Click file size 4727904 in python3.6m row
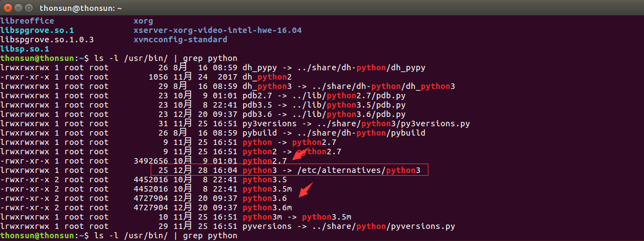644x241 pixels. click(x=151, y=208)
